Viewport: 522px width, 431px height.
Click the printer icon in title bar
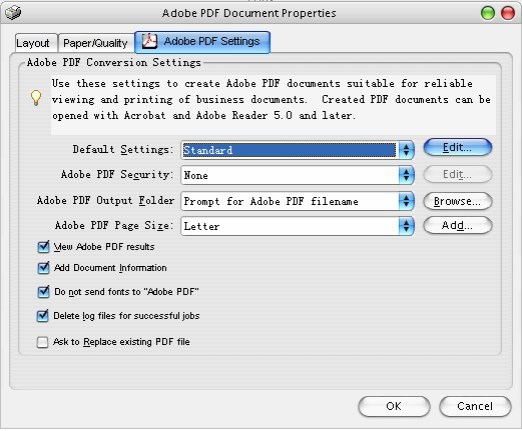tap(13, 12)
